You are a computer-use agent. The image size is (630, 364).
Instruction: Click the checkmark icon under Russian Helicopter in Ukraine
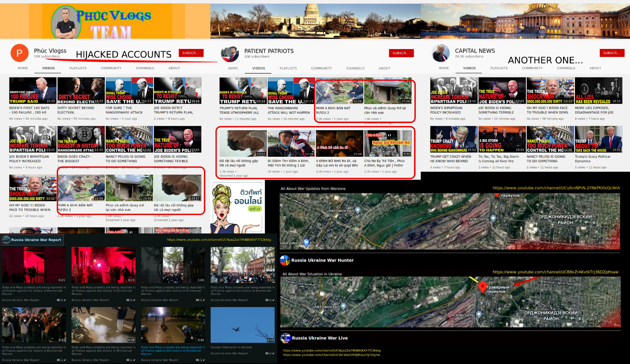(274, 353)
